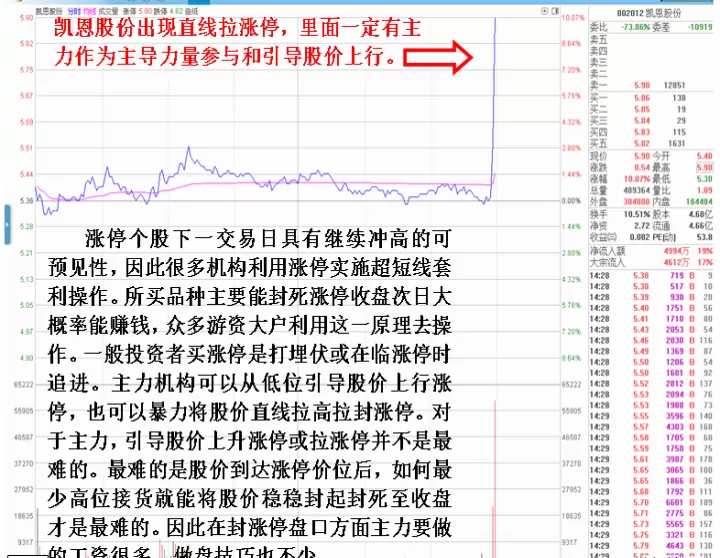Select the 卖一 row at 5.90
Screen dimensions: 720x558
651,85
